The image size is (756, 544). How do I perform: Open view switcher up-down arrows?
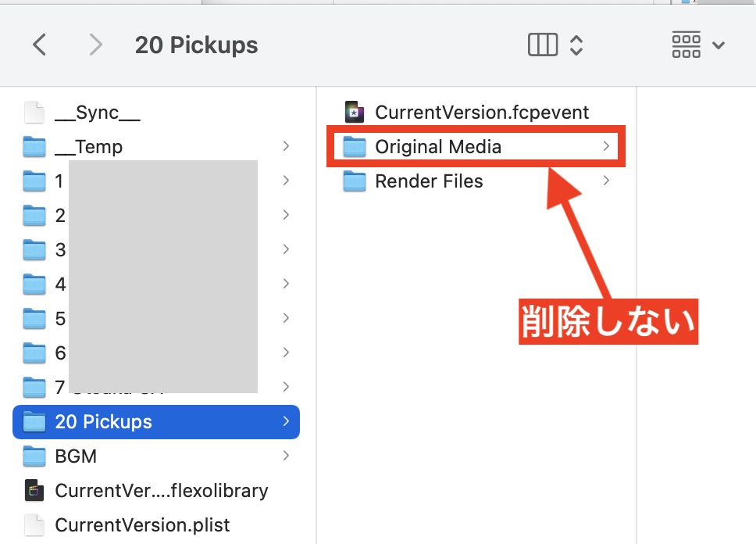click(x=576, y=45)
